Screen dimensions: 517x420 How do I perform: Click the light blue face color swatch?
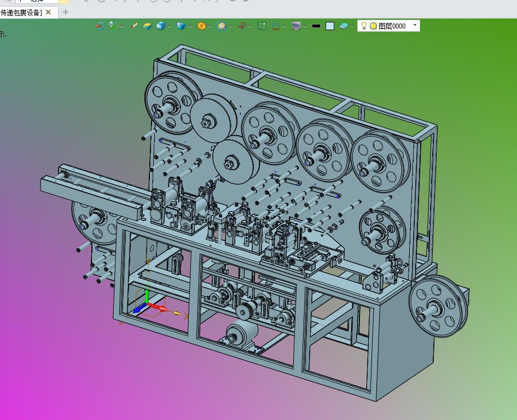click(330, 26)
